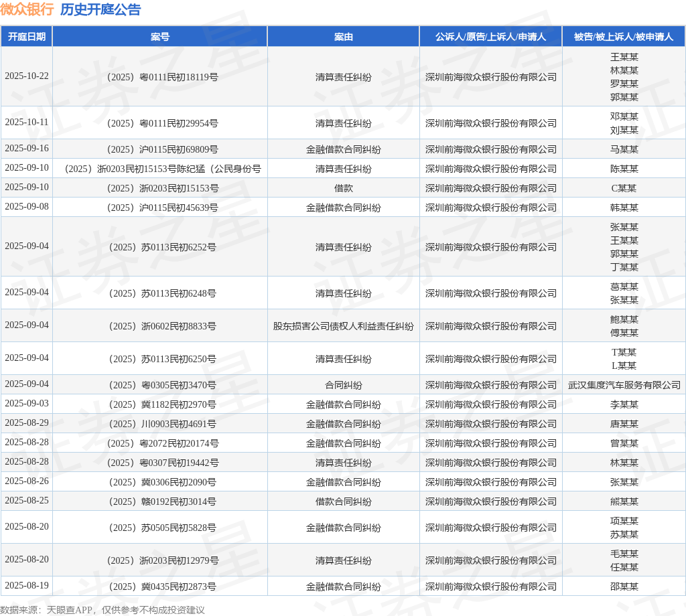Click case number 粤0307民初19442号
Image resolution: width=686 pixels, height=616 pixels.
point(162,463)
